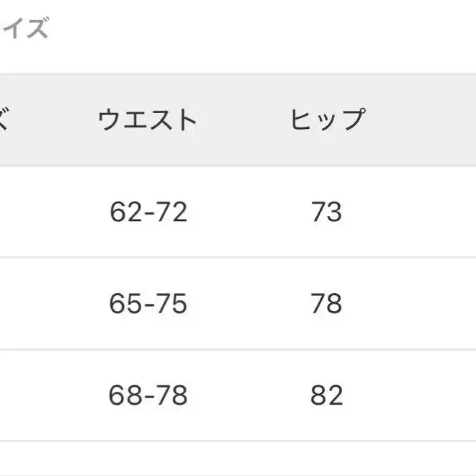The width and height of the screenshot is (476, 476).
Task: Click the hip value 73
Action: pos(326,212)
